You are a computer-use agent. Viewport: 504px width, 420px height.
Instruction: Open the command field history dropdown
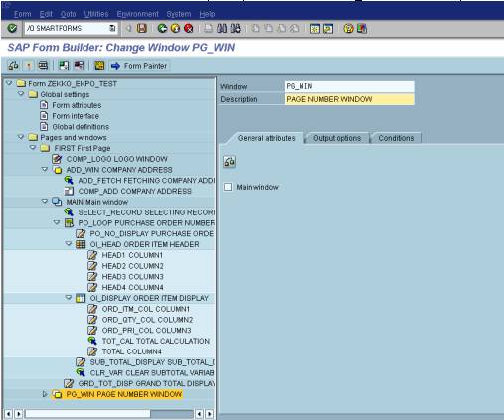click(x=112, y=28)
